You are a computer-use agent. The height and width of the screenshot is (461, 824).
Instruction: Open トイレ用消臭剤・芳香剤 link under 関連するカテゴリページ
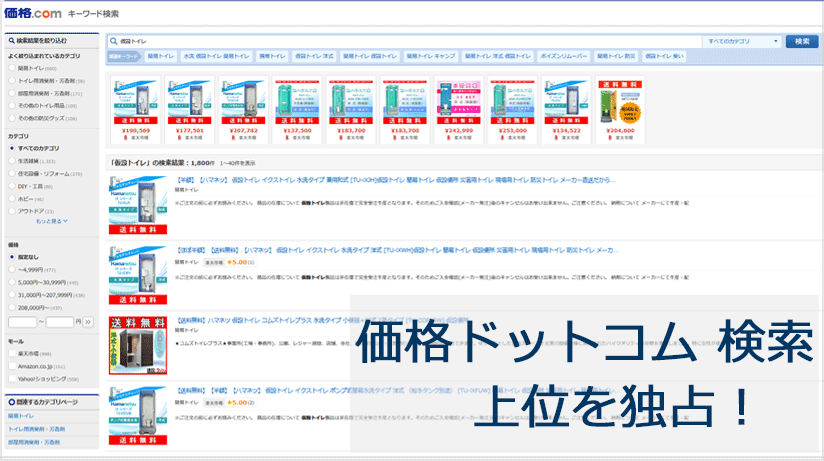(36, 429)
